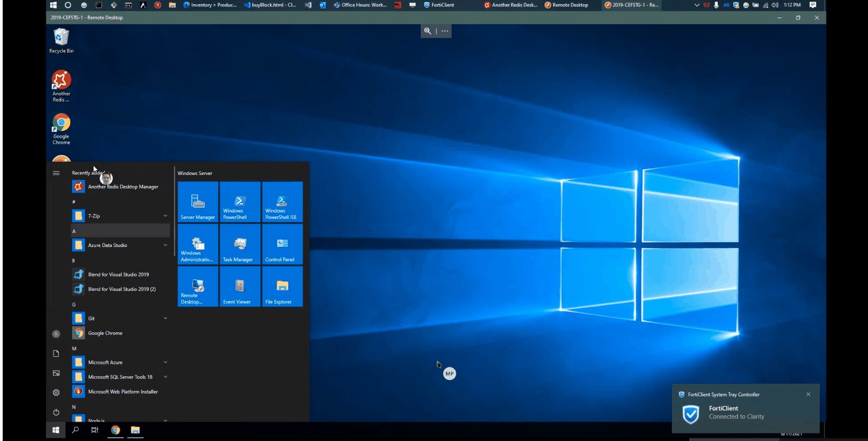Open the File Explorer tile
Screen dimensions: 868x441
282,286
